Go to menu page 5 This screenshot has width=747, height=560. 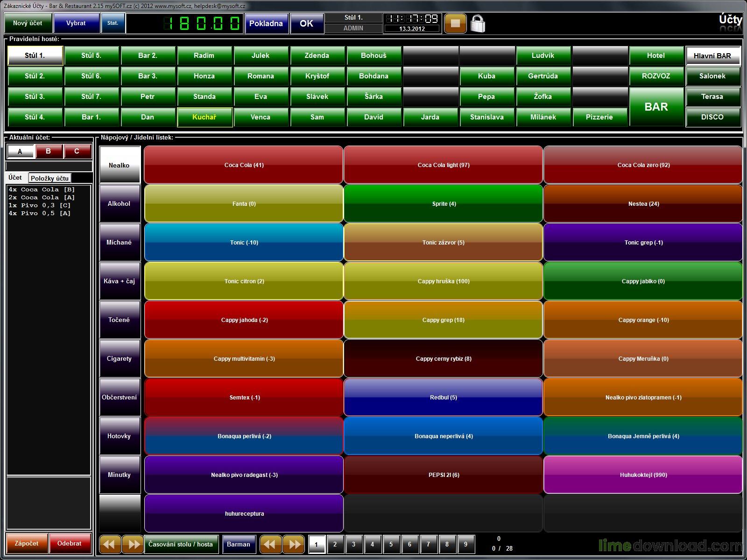coord(391,544)
